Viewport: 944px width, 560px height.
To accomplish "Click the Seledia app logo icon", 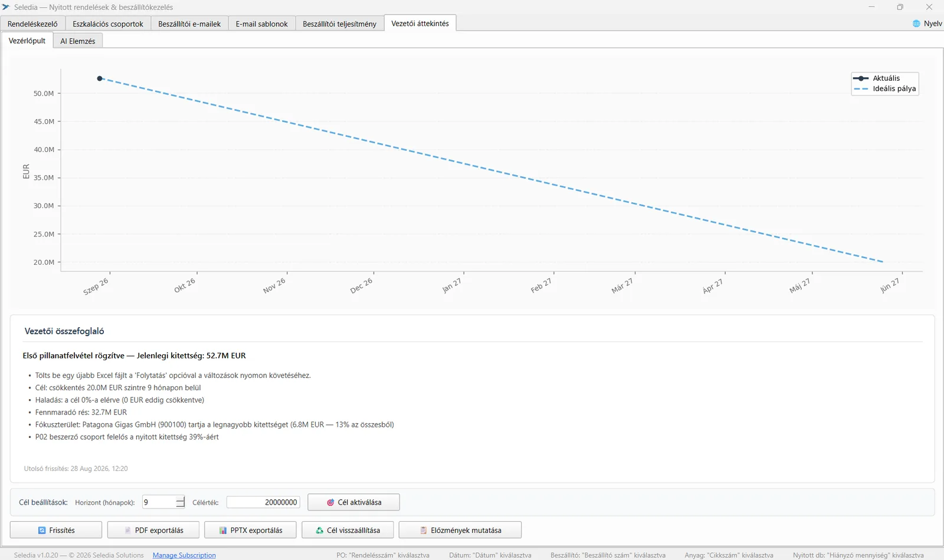I will [6, 7].
